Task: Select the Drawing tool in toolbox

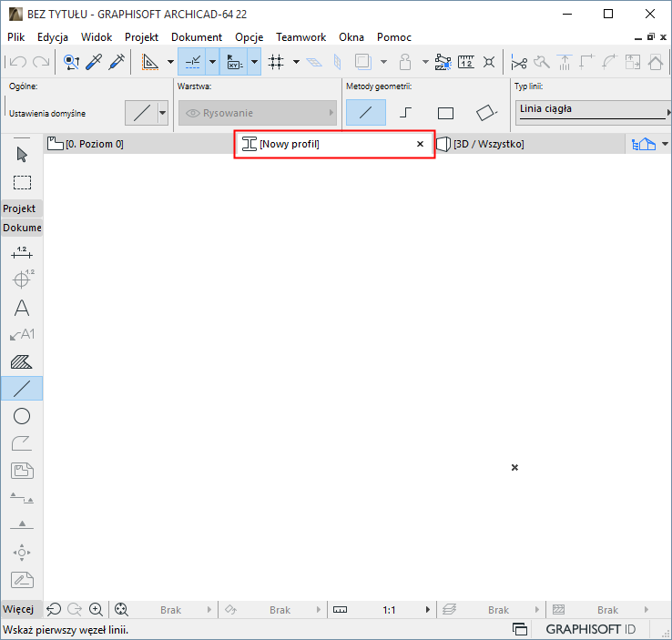Action: point(22,471)
